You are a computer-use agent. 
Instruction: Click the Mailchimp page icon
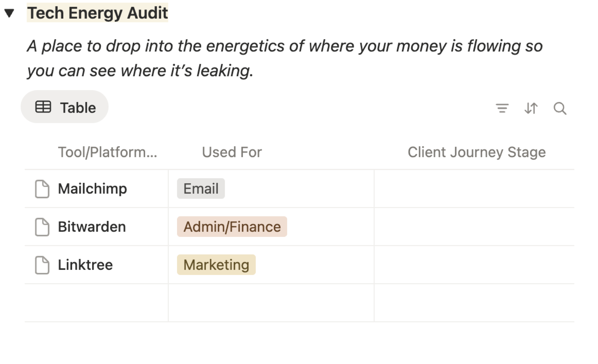pyautogui.click(x=42, y=189)
